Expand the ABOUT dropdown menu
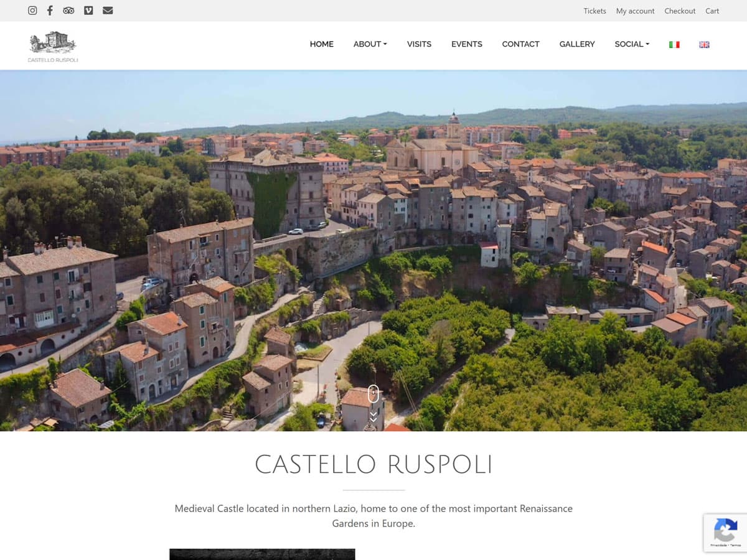747x560 pixels. pos(370,44)
